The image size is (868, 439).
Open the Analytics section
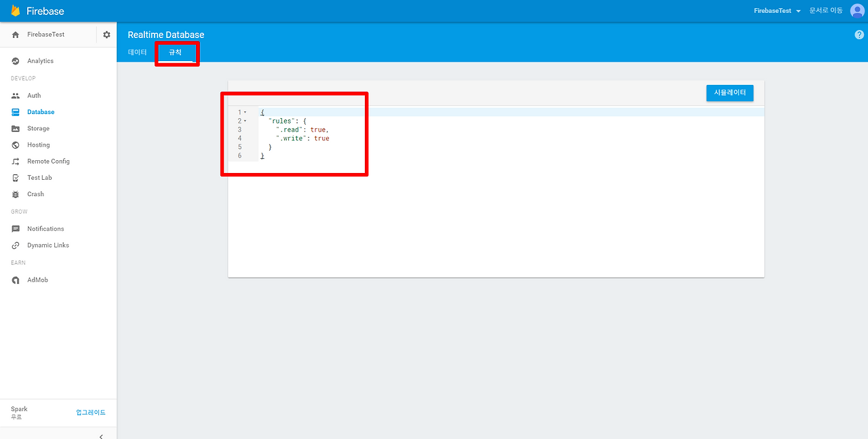coord(41,60)
